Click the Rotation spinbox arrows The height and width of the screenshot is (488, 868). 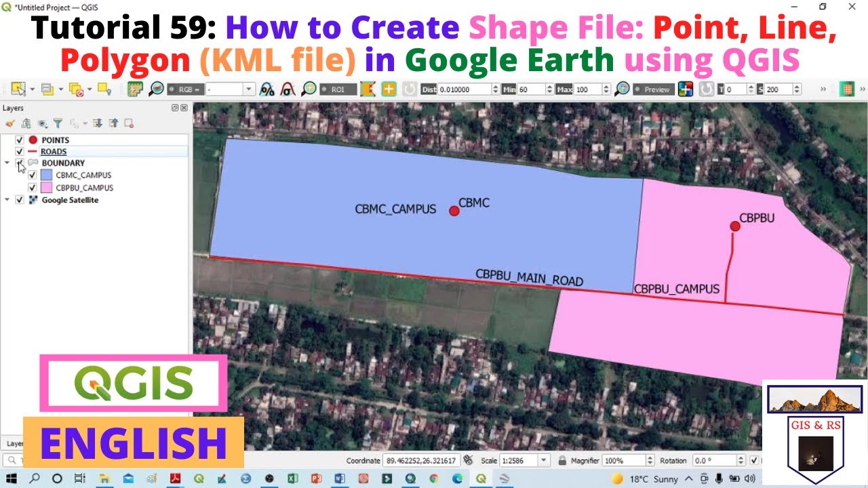tap(741, 460)
